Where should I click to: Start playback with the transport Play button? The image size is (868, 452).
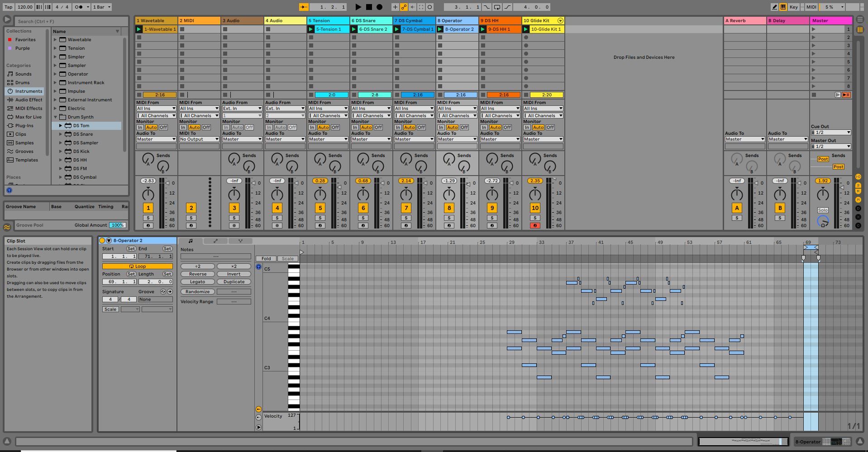358,7
